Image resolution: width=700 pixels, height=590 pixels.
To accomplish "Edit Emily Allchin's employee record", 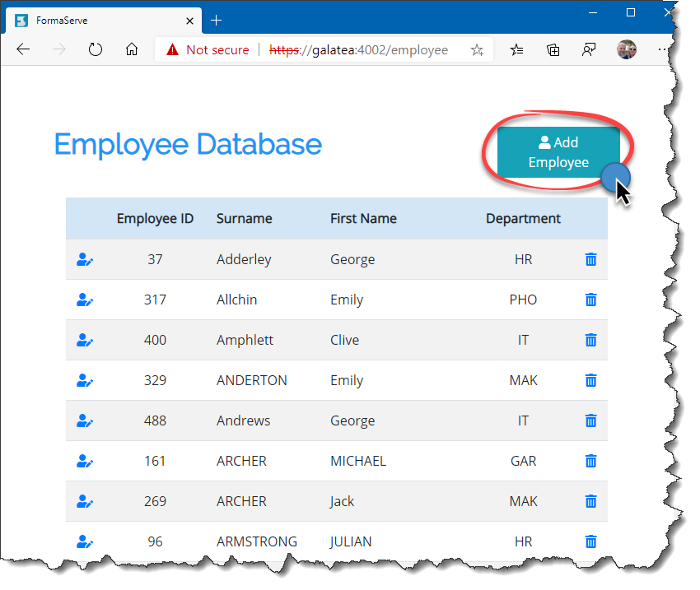I will click(84, 300).
